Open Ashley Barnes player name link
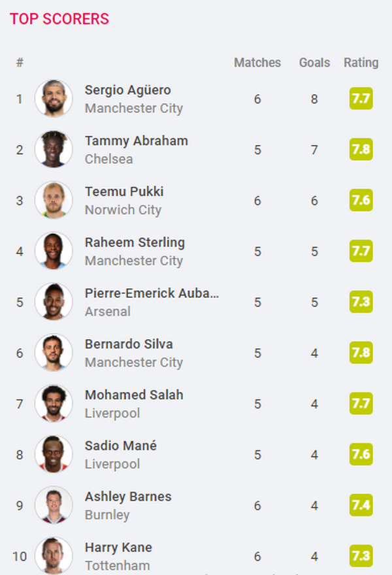Viewport: 392px width, 575px height. 128,497
